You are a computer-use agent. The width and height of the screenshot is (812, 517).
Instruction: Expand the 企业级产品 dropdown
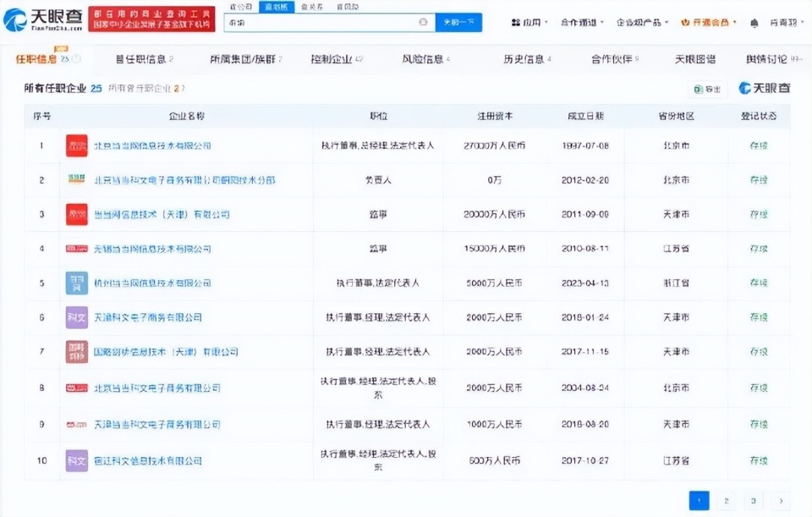pyautogui.click(x=642, y=22)
